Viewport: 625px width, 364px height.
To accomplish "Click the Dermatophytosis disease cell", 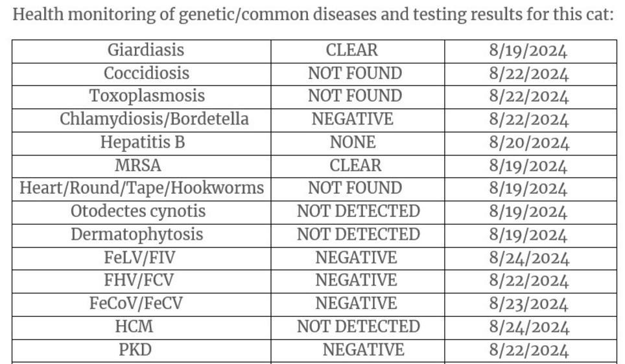I will (x=137, y=234).
